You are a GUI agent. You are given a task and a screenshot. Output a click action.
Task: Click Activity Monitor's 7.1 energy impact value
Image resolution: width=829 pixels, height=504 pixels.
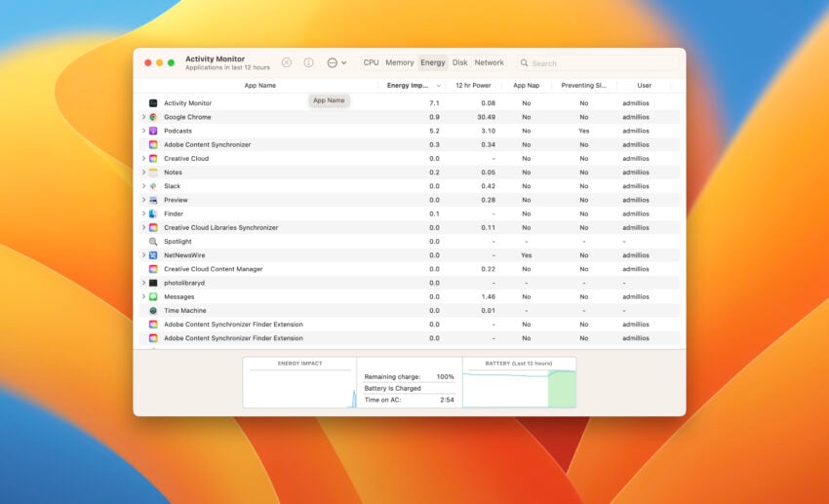(434, 103)
